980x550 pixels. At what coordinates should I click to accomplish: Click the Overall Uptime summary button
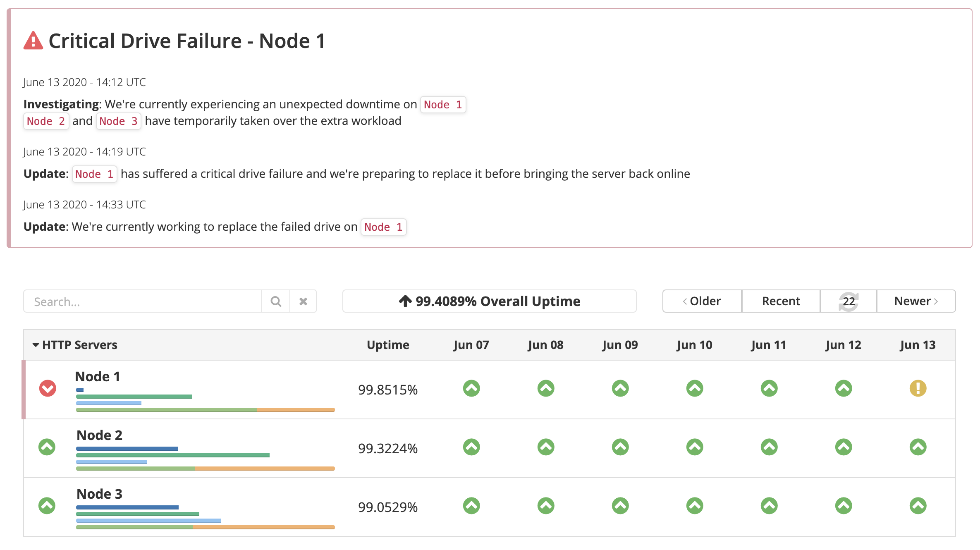pos(489,301)
